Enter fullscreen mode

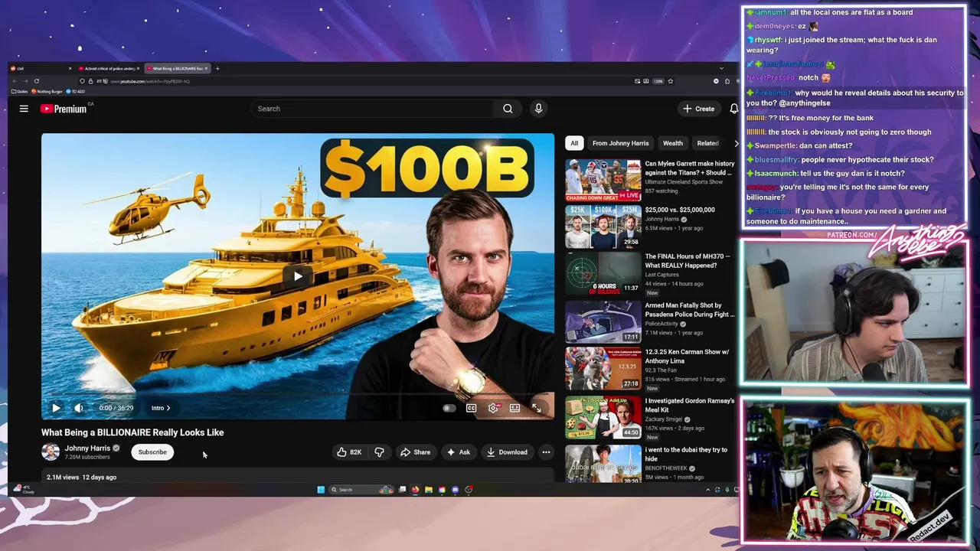[537, 408]
